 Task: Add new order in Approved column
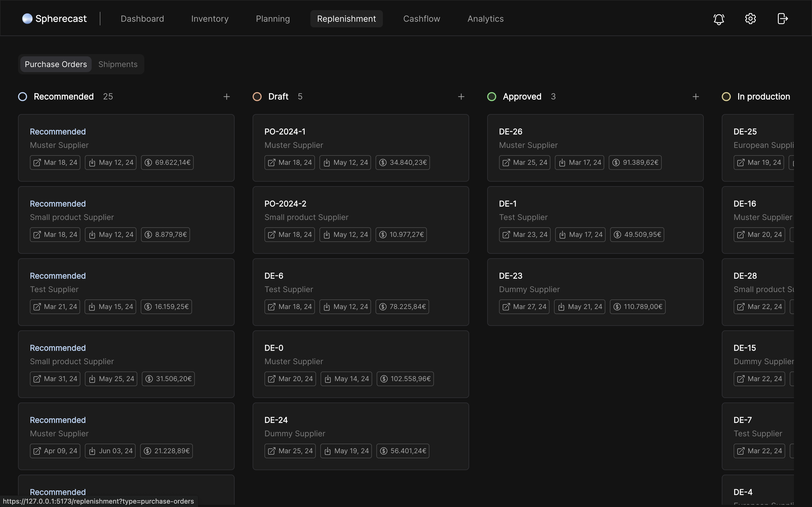point(696,97)
